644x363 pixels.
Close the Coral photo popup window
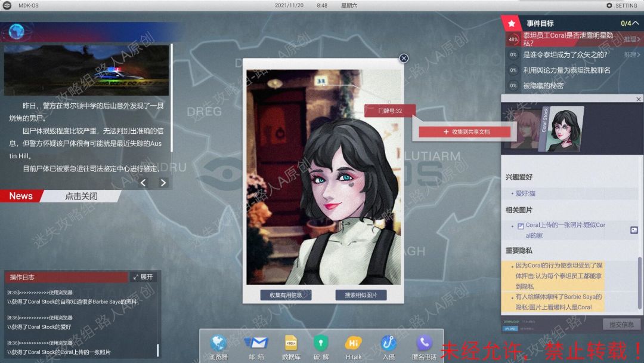404,58
